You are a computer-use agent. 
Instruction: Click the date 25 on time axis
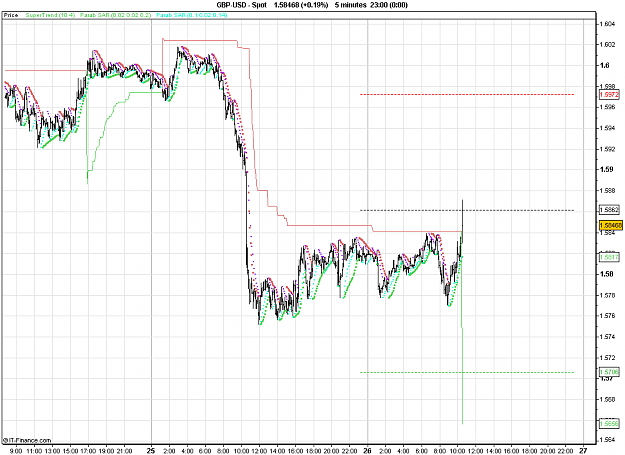coord(151,451)
